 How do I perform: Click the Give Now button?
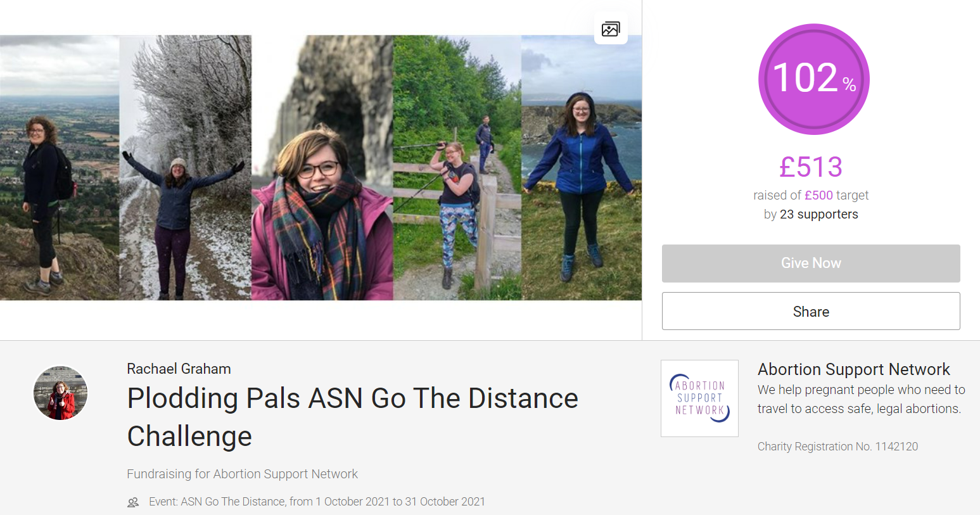(811, 264)
